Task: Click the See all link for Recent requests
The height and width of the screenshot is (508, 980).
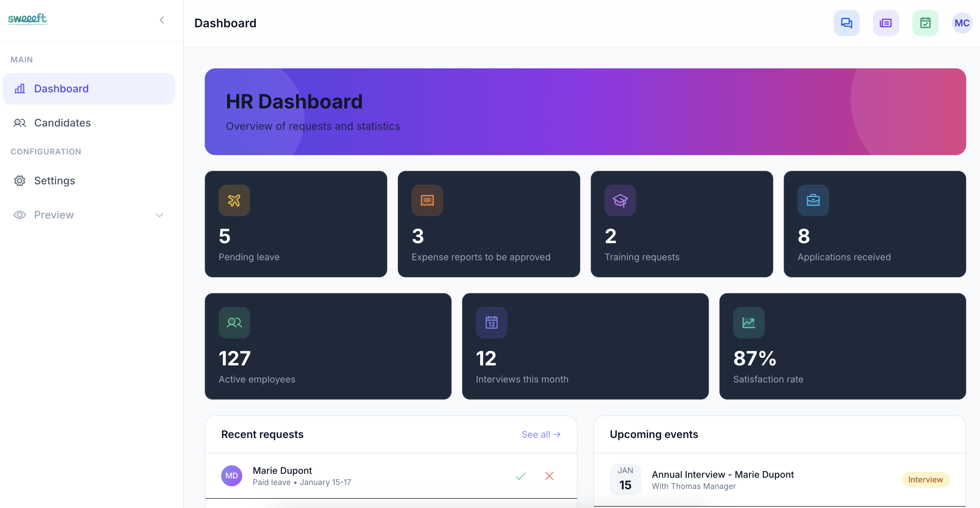Action: click(x=541, y=434)
